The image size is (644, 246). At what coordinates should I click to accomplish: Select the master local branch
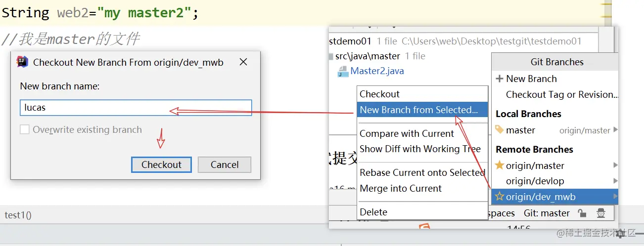point(555,130)
